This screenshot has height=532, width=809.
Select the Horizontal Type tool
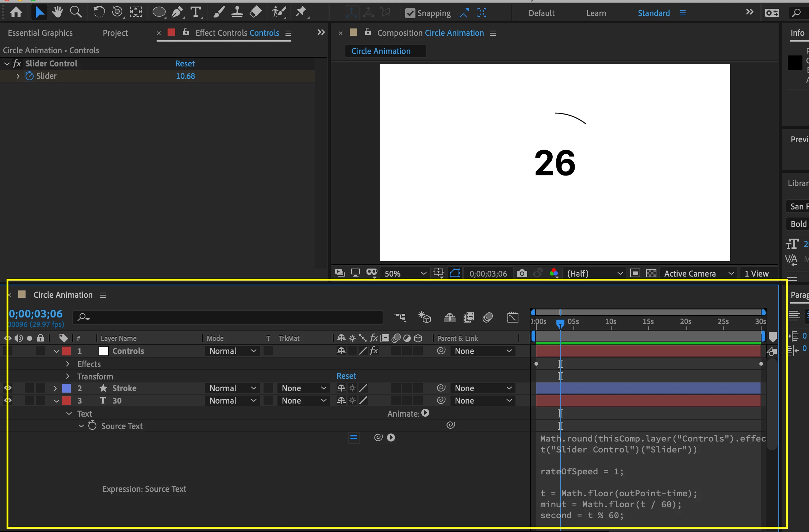tap(196, 12)
